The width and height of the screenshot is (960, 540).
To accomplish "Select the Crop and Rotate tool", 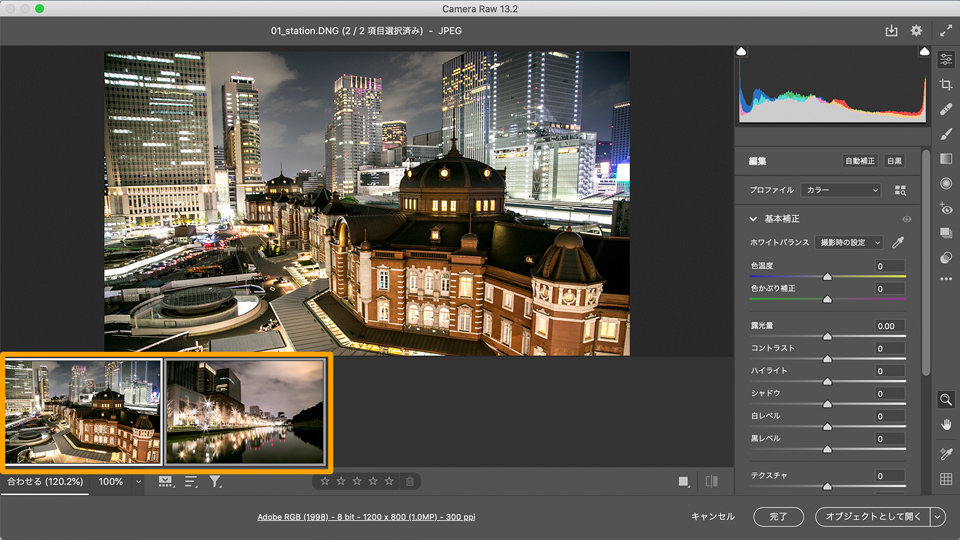I will pyautogui.click(x=946, y=84).
